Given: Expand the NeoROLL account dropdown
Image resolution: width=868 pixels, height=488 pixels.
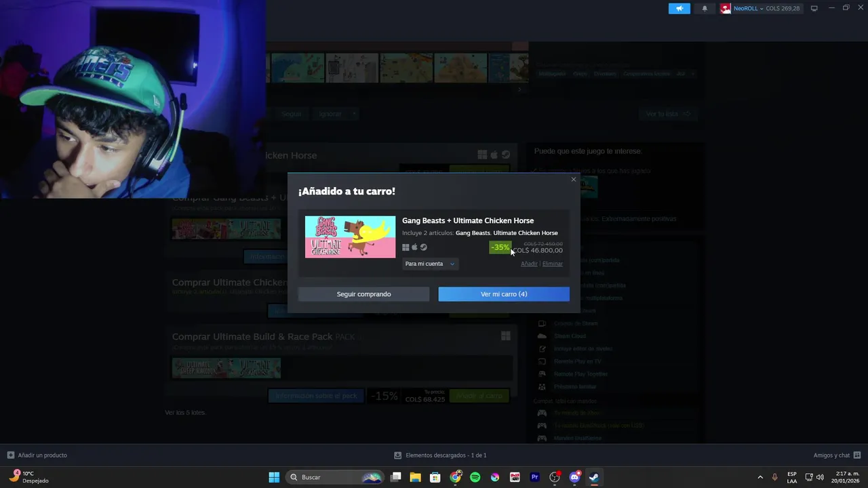Looking at the screenshot, I should click(748, 8).
